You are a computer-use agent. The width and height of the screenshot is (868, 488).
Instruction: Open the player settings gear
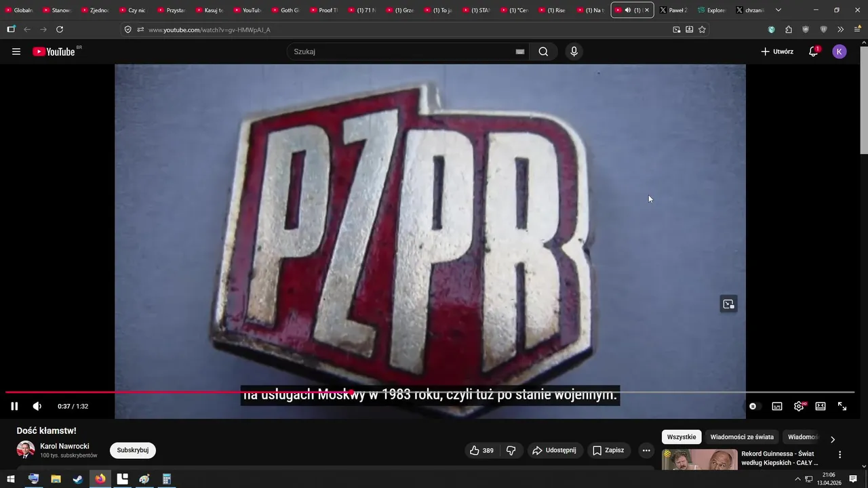click(x=799, y=406)
